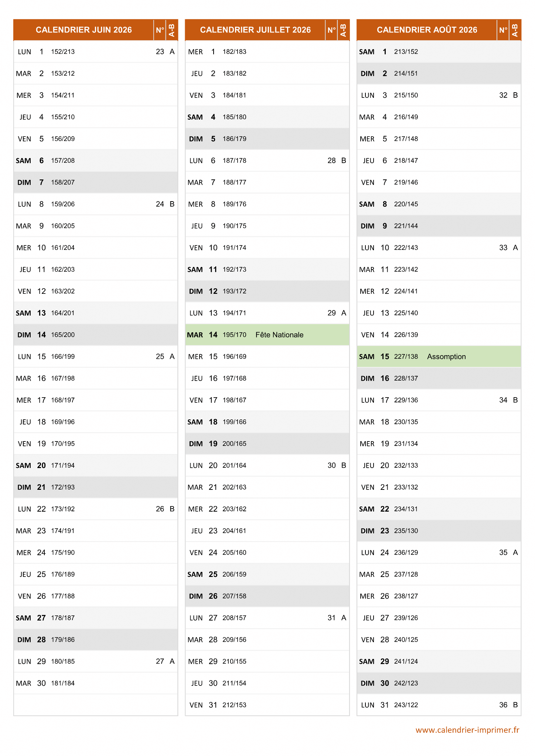Select week number 30 in July
The image size is (535, 756).
point(331,465)
